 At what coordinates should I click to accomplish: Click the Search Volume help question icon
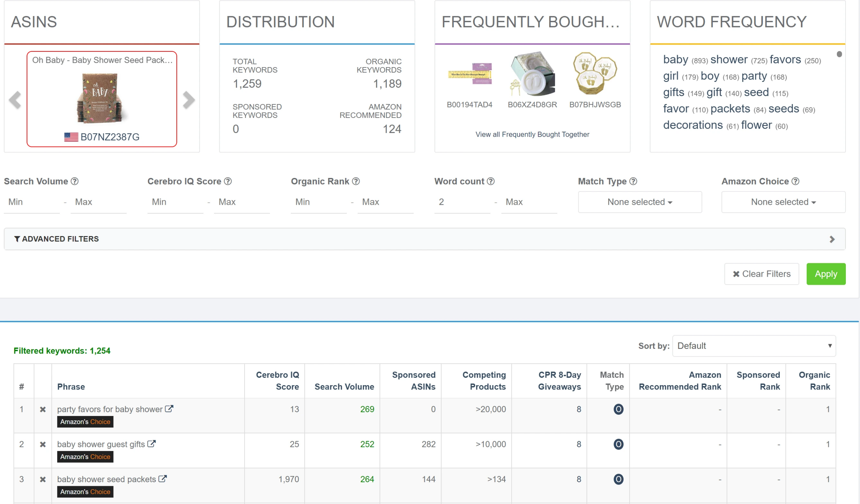(x=74, y=181)
